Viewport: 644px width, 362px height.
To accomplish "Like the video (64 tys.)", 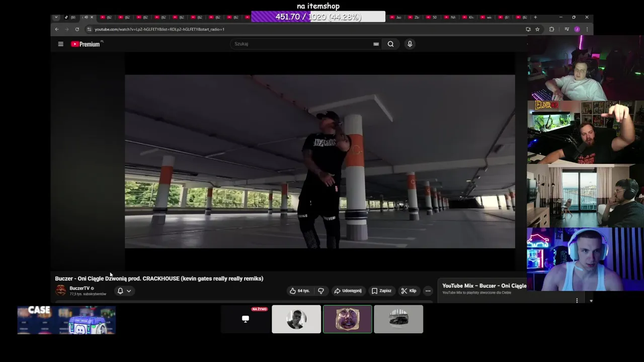I will [300, 291].
